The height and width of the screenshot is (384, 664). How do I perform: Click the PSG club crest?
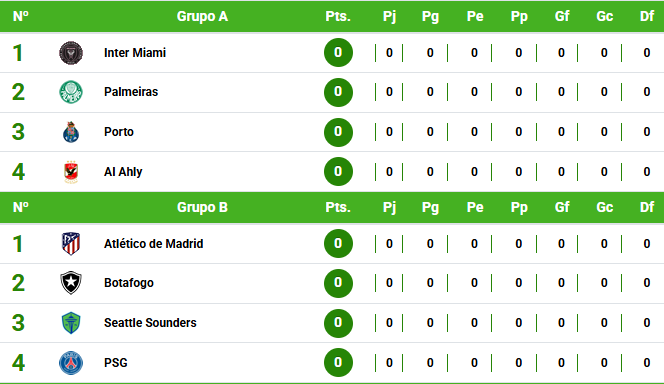point(71,363)
